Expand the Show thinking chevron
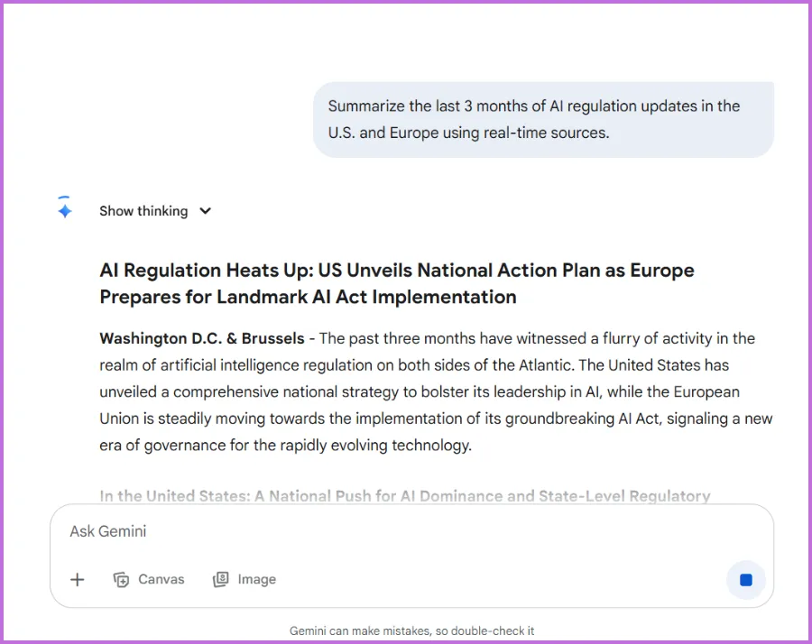This screenshot has height=644, width=812. [x=206, y=211]
